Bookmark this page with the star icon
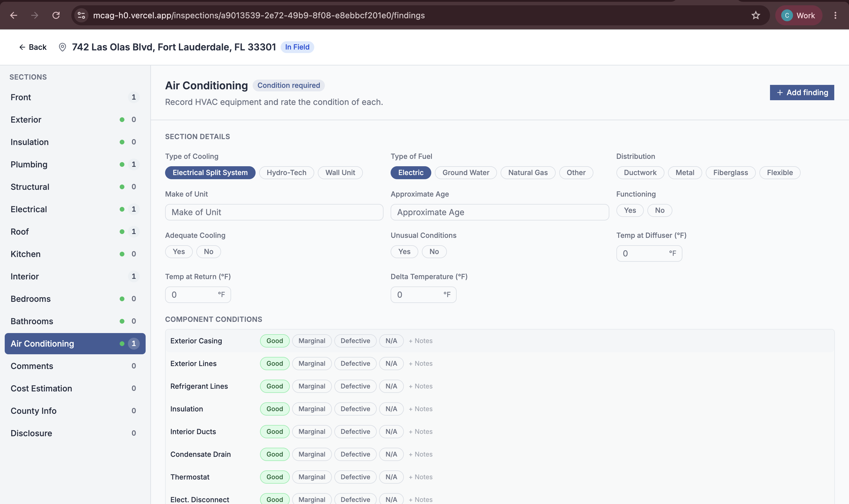This screenshot has height=504, width=849. 755,15
